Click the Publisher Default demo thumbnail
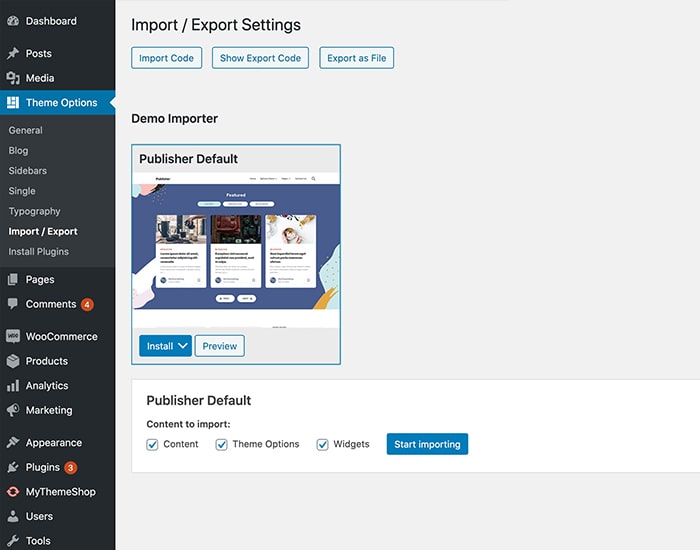The height and width of the screenshot is (550, 700). [236, 250]
